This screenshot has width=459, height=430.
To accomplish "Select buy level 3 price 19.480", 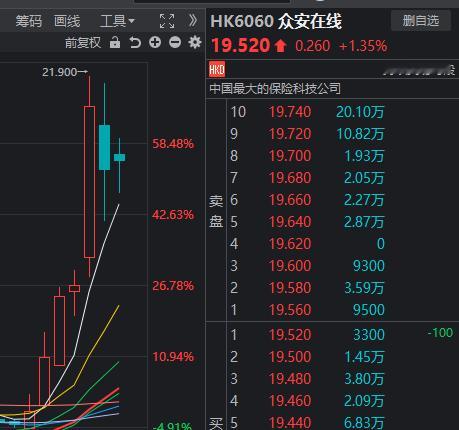I will pos(290,379).
